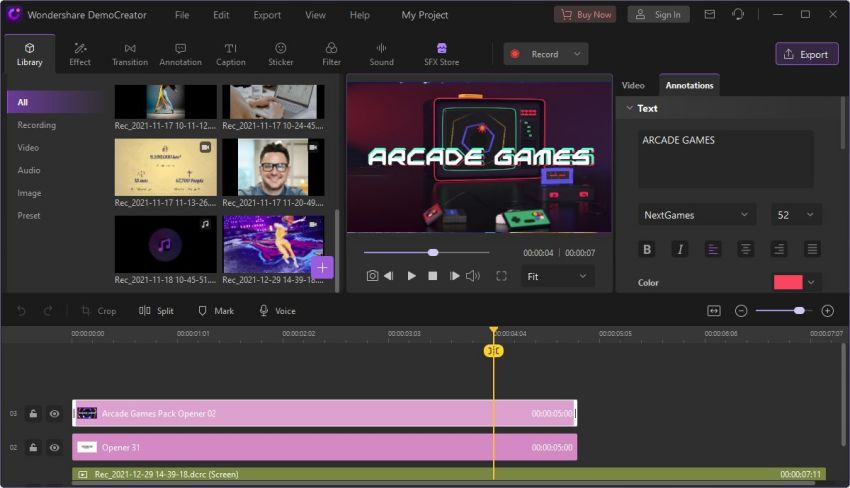
Task: Open the messages envelope icon
Action: pyautogui.click(x=710, y=15)
